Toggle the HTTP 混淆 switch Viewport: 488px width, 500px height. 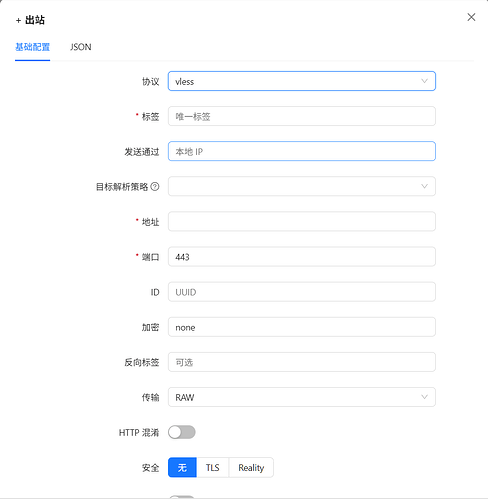[182, 432]
